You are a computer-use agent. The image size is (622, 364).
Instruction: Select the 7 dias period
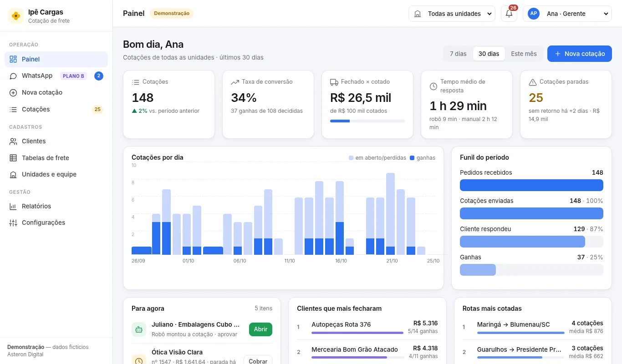(458, 54)
